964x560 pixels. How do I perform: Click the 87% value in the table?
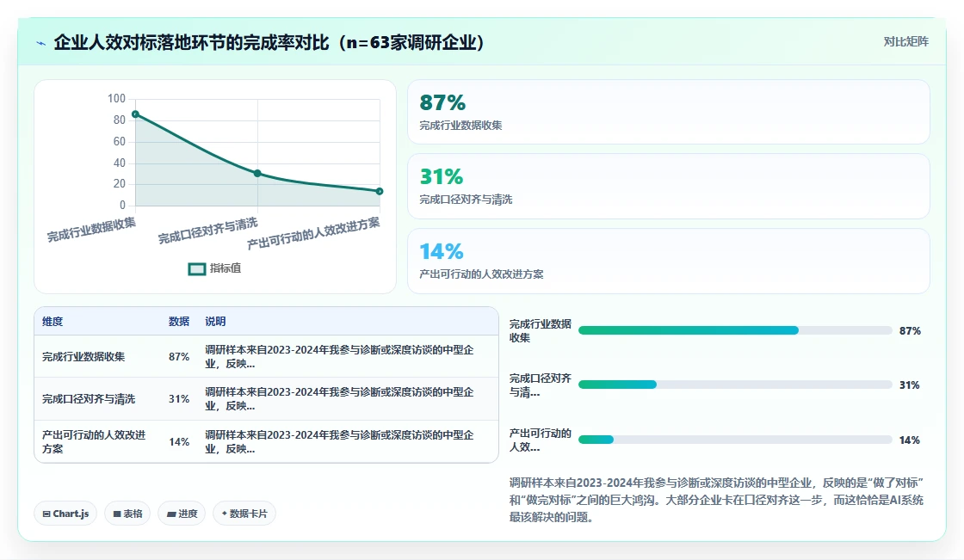click(179, 356)
